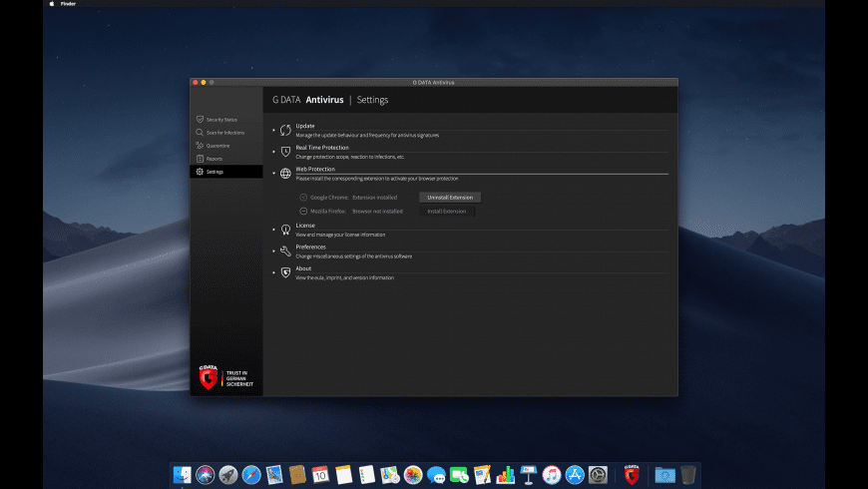The width and height of the screenshot is (868, 489).
Task: Click the Google Chrome checkmark status icon
Action: point(303,198)
